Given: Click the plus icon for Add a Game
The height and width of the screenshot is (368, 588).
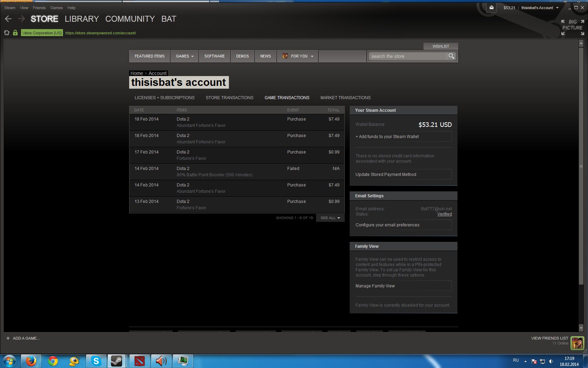Looking at the screenshot, I should pyautogui.click(x=8, y=338).
